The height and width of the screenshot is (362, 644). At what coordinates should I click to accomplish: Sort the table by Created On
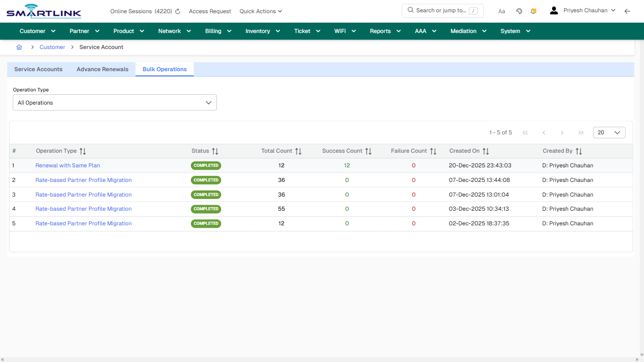pos(486,151)
